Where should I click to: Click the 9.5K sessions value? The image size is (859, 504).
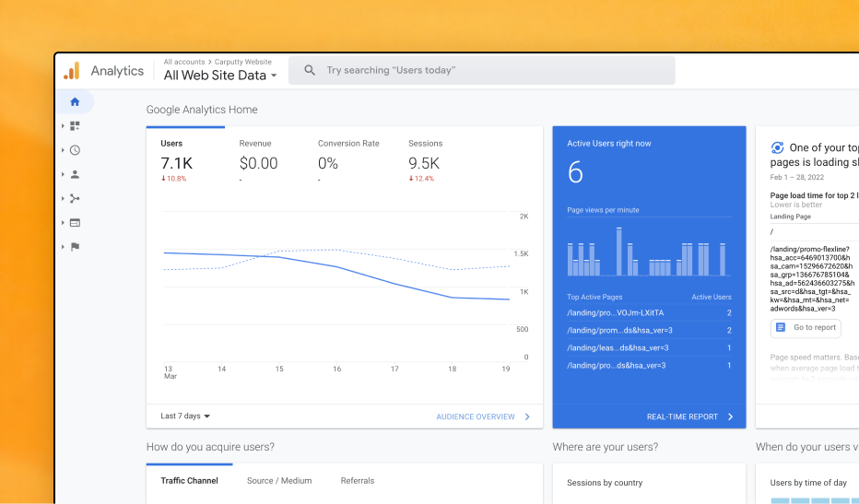[423, 163]
